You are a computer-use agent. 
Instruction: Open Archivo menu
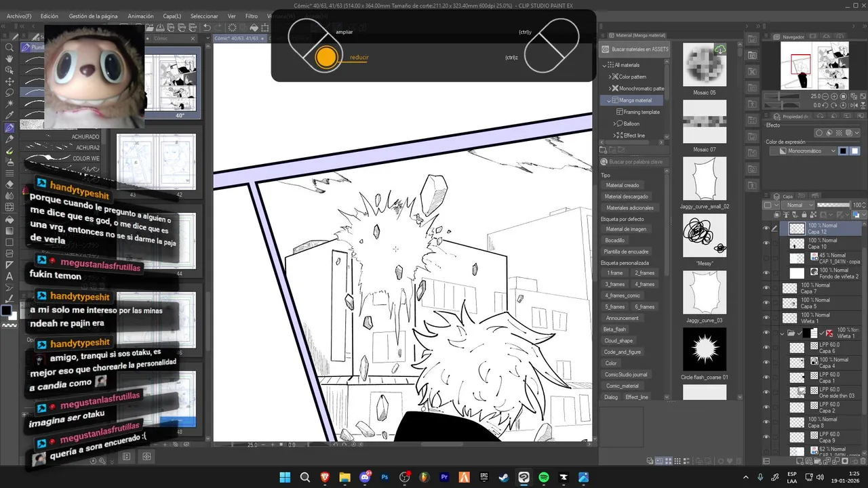coord(19,16)
